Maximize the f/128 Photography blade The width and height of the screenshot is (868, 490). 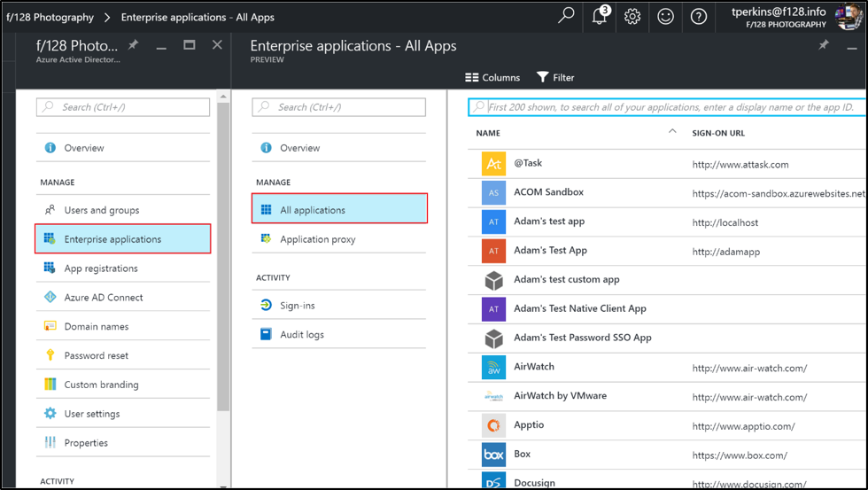(x=190, y=45)
